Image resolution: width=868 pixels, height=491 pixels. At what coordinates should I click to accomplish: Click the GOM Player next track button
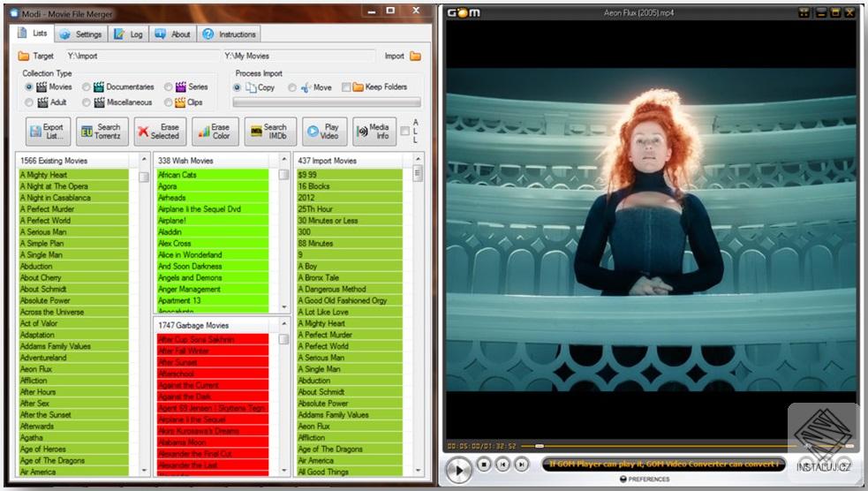pyautogui.click(x=522, y=465)
